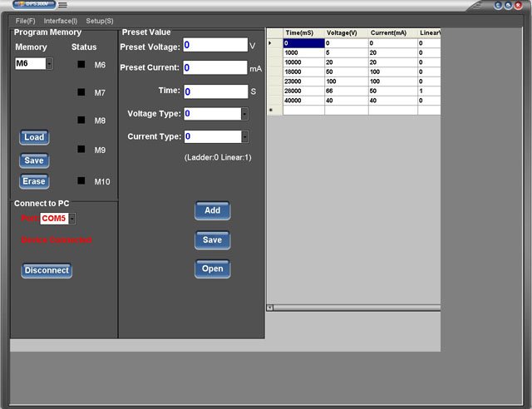Click the M10 status indicator square
532x409 pixels.
coord(81,180)
